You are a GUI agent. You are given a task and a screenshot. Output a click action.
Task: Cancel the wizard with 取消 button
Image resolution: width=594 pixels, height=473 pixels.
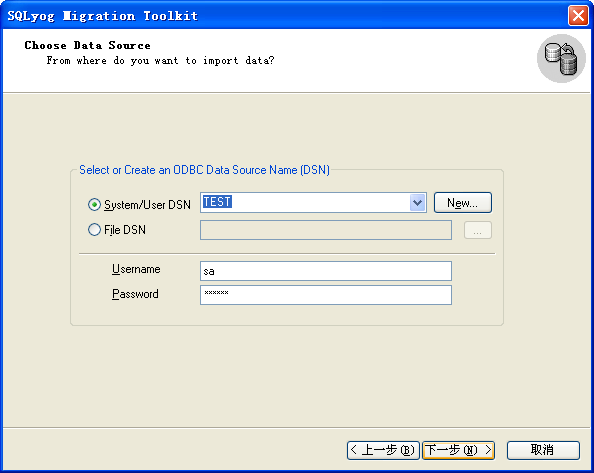(543, 450)
